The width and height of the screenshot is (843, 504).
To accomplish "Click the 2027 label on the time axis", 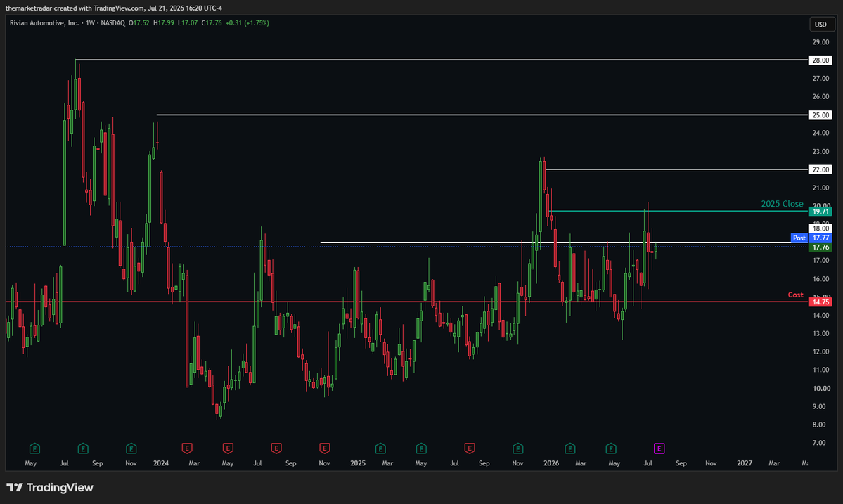I will [x=745, y=463].
